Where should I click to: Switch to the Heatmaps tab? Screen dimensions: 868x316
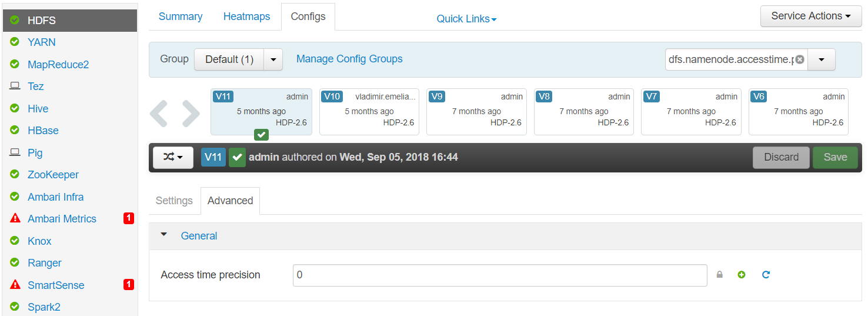point(246,16)
